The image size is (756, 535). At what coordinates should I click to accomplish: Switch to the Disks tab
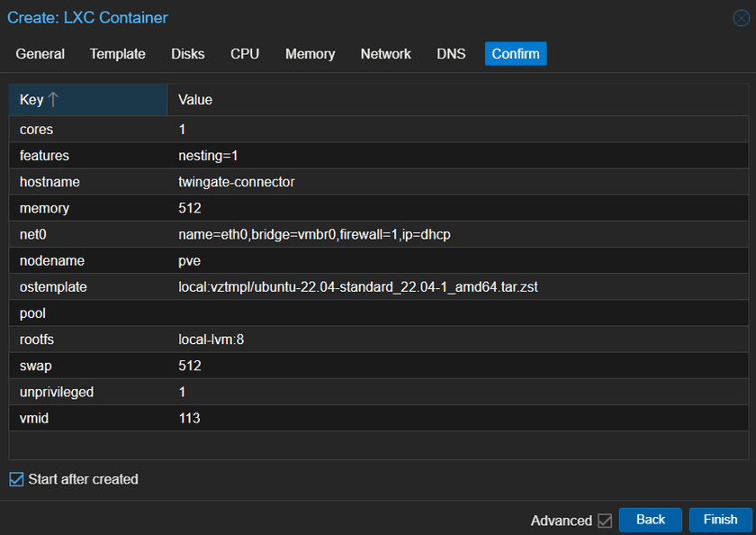click(x=187, y=54)
